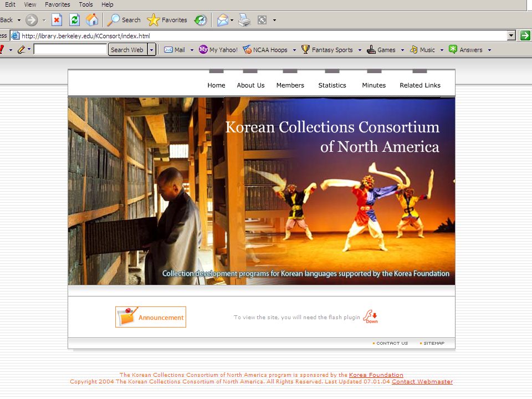Click the Yahoo pencil highlighter icon
The image size is (532, 399).
(x=22, y=50)
